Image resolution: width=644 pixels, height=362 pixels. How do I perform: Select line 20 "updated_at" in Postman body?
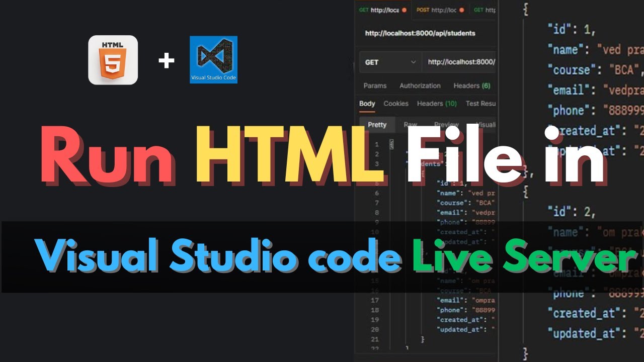coord(465,329)
